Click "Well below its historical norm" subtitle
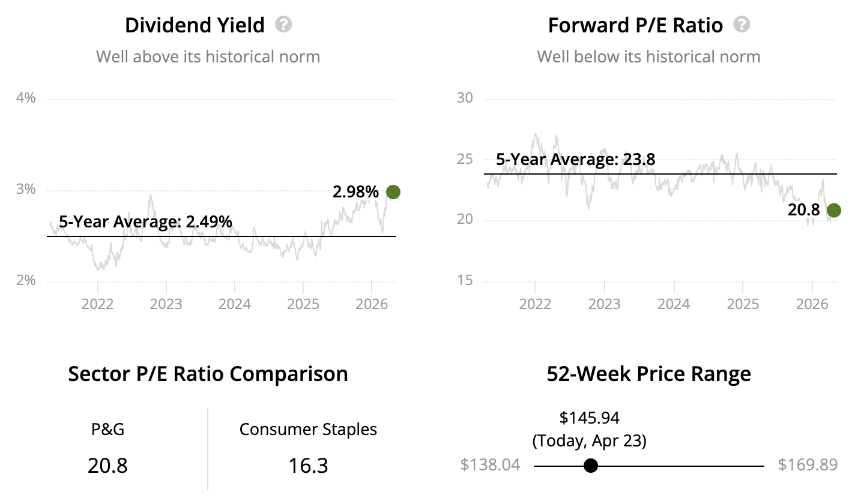Viewport: 849px width, 504px height. coord(648,57)
